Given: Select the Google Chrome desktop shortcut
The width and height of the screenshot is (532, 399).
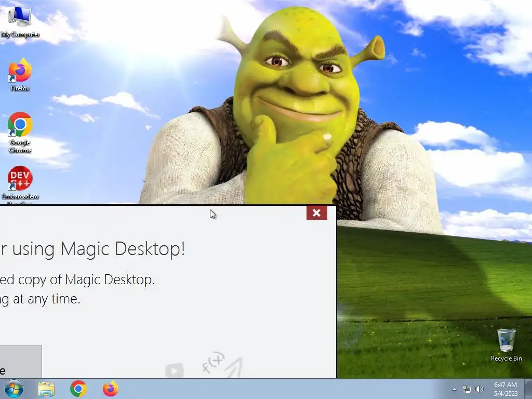Looking at the screenshot, I should click(x=20, y=132).
